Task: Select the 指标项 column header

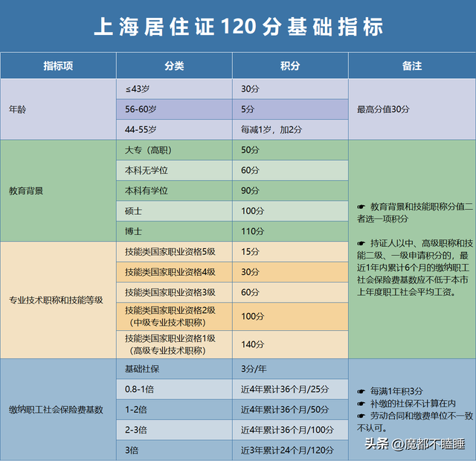Action: pyautogui.click(x=58, y=65)
